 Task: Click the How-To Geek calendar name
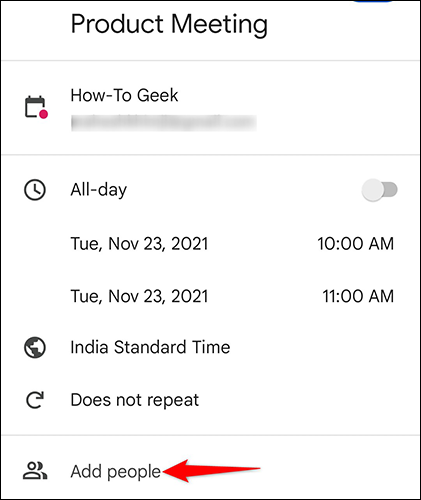(124, 95)
